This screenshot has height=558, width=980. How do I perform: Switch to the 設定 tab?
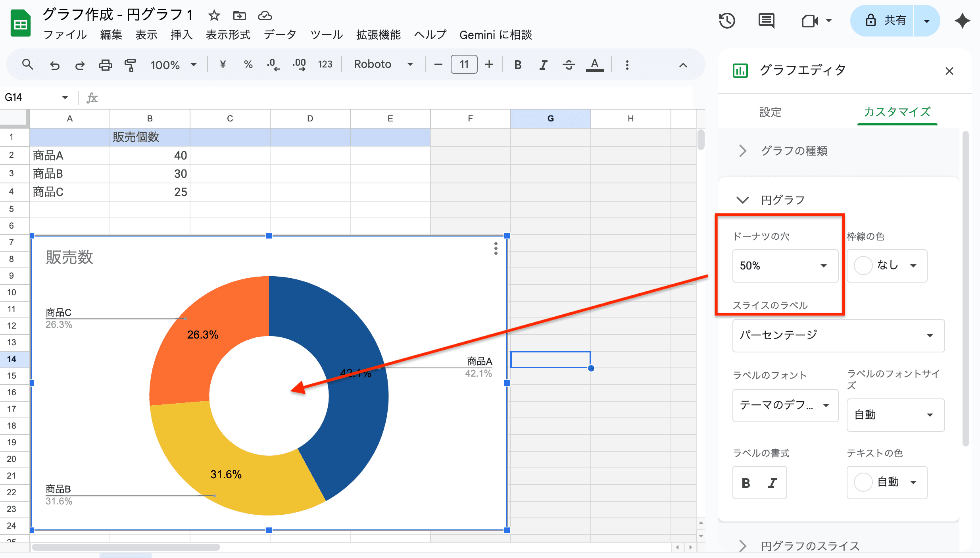(770, 112)
